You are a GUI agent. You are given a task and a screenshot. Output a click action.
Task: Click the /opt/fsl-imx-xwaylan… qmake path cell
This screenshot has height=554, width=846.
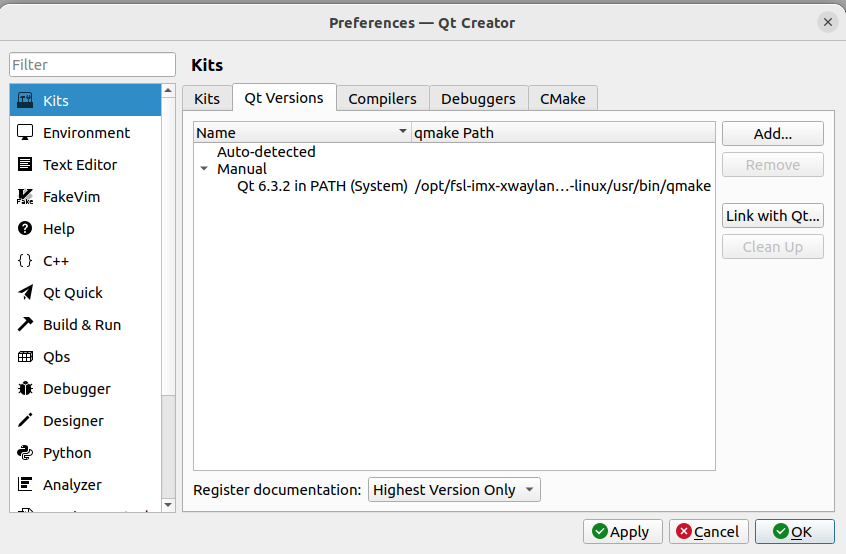point(563,186)
